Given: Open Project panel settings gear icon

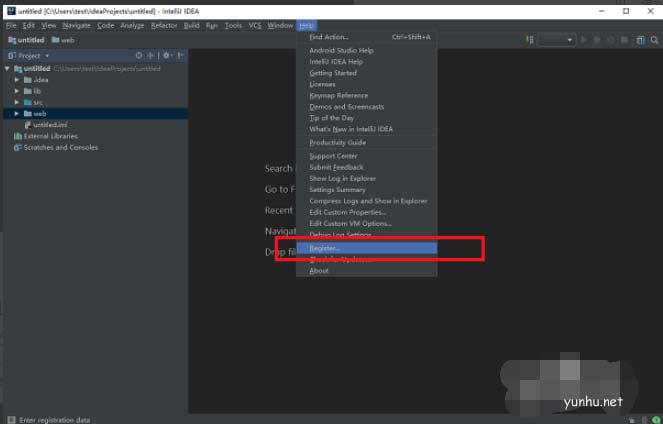Looking at the screenshot, I should click(x=167, y=56).
